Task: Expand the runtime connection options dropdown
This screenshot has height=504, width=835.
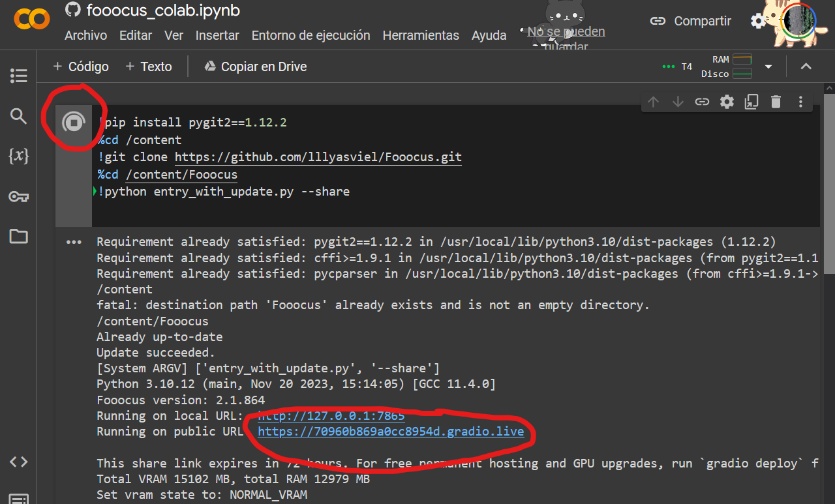Action: click(x=768, y=67)
